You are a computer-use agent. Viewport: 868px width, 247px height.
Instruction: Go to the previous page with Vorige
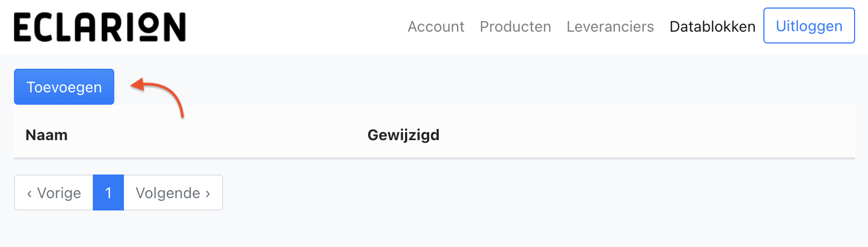(x=54, y=193)
